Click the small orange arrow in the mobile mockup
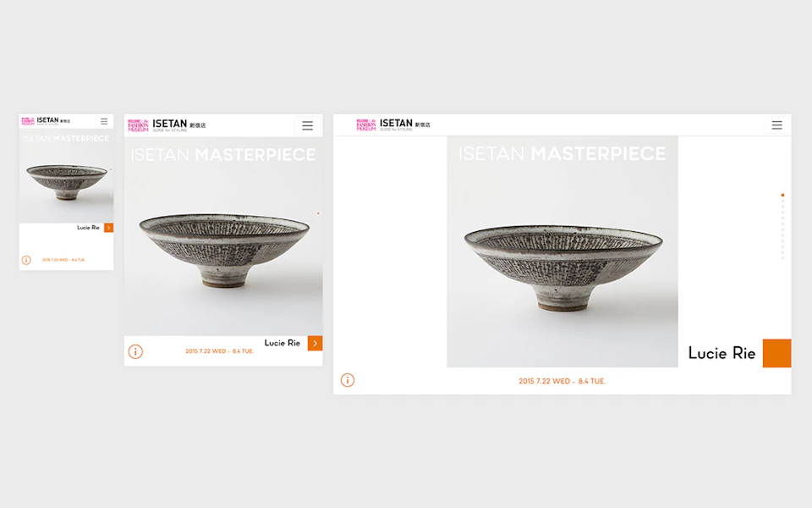This screenshot has width=812, height=508. point(109,228)
